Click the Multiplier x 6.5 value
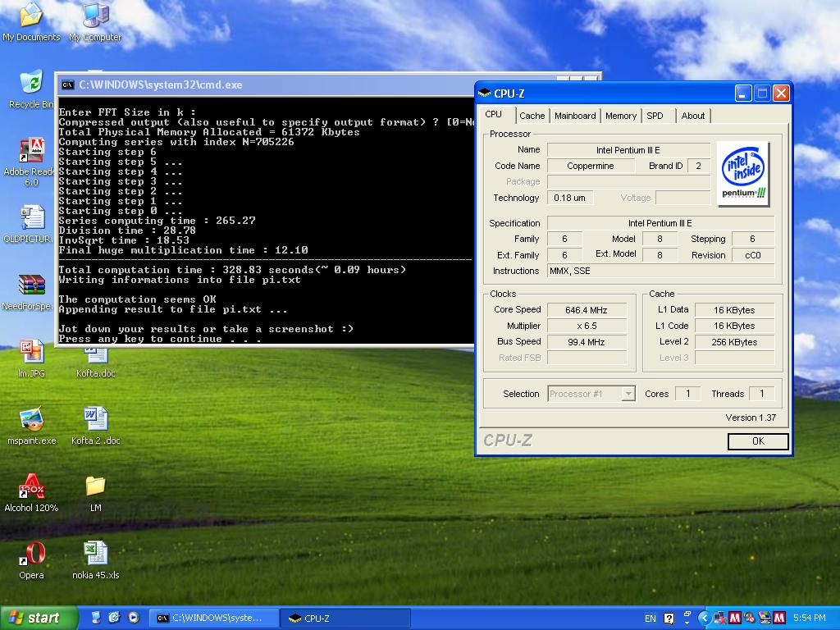Screen dimensions: 840x630 (x=587, y=326)
